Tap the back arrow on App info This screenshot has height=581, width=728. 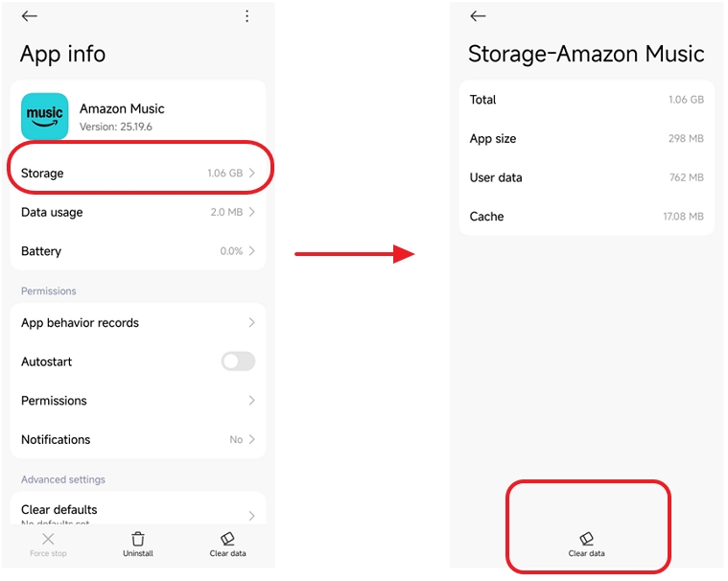point(30,16)
